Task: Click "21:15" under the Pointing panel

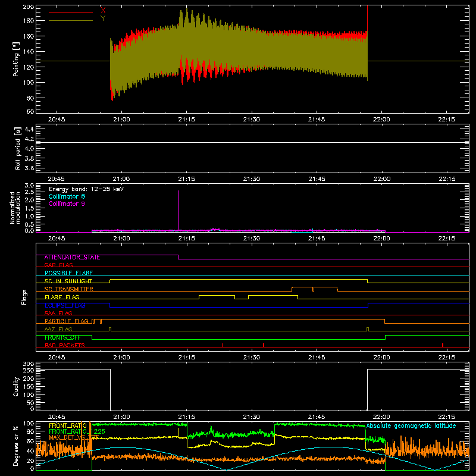Action: pos(186,120)
